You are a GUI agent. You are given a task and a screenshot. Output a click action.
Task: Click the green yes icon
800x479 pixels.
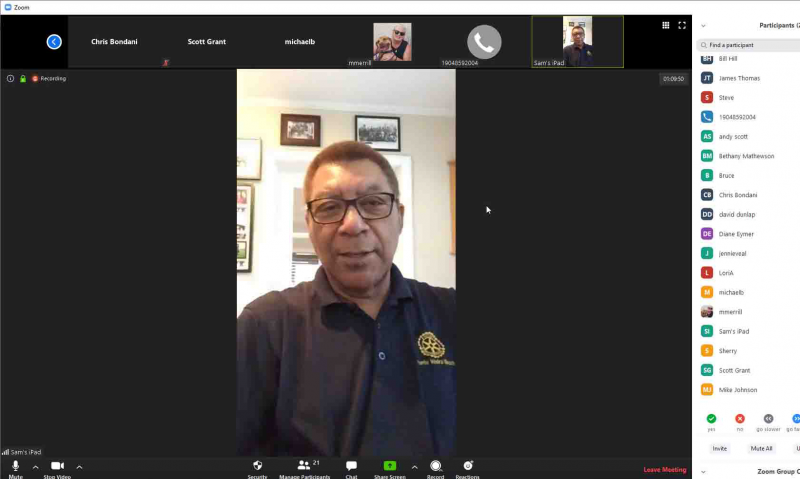(x=711, y=419)
